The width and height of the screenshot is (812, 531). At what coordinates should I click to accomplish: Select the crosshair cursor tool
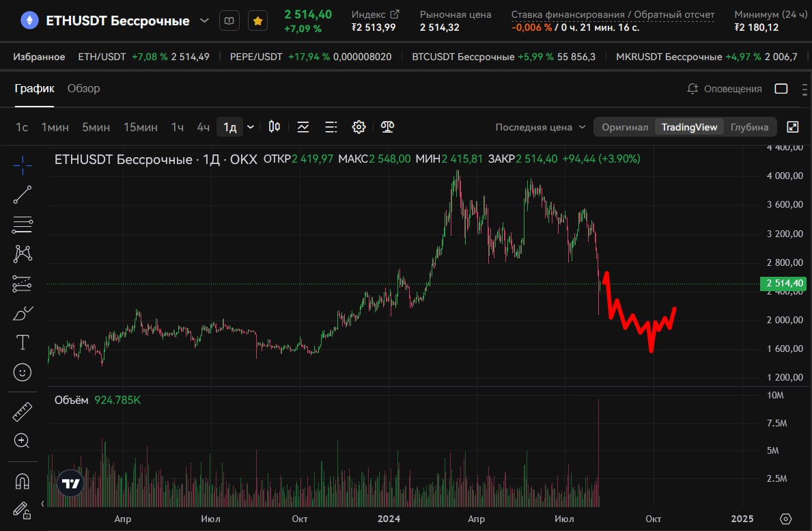pos(23,166)
